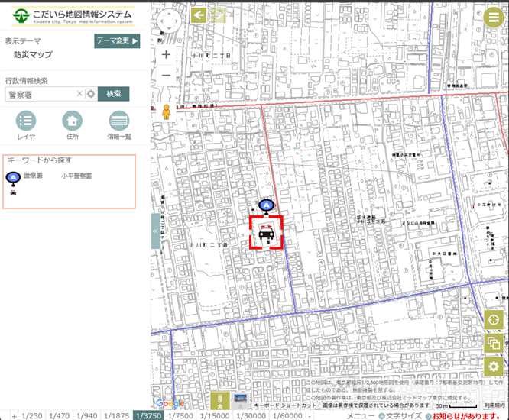
Task: Click the scale bar minus button
Action: point(310,416)
